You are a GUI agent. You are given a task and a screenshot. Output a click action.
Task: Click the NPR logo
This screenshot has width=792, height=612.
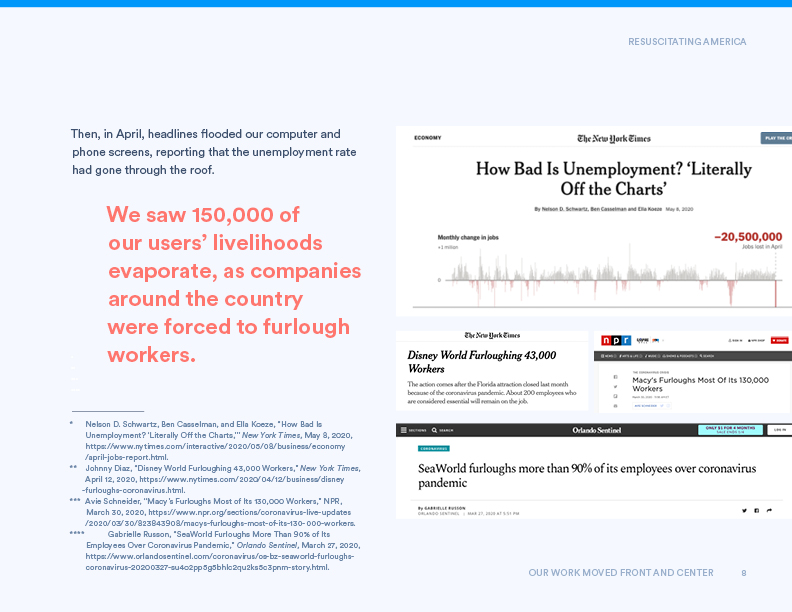pyautogui.click(x=616, y=340)
